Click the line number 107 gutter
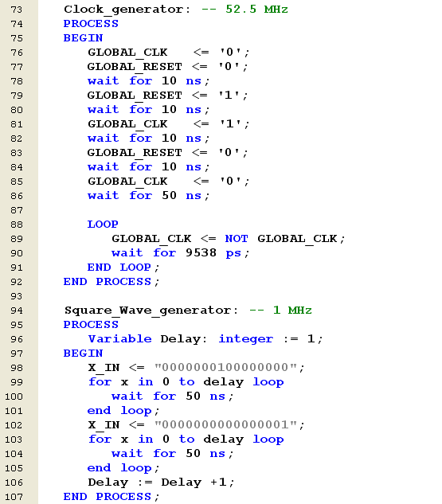The image size is (442, 504). (x=14, y=497)
